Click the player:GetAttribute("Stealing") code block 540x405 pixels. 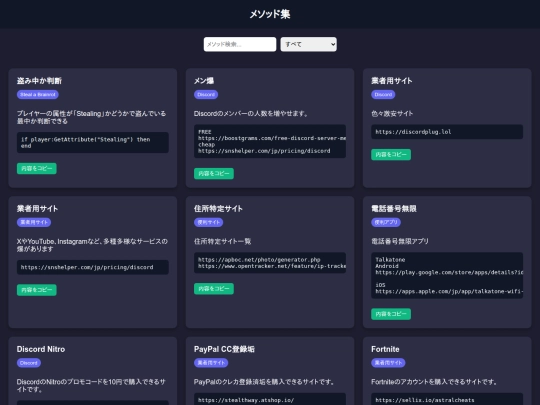tap(93, 143)
